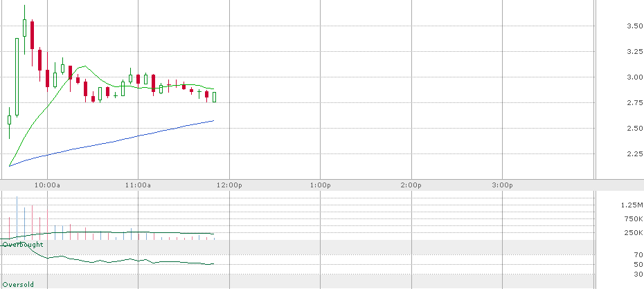Click the 2:00p time axis label

(x=411, y=185)
